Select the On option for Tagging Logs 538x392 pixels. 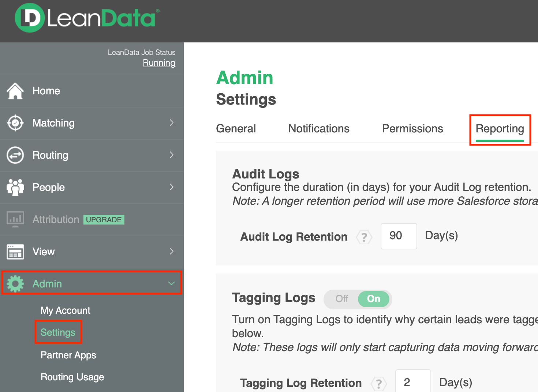pos(374,299)
